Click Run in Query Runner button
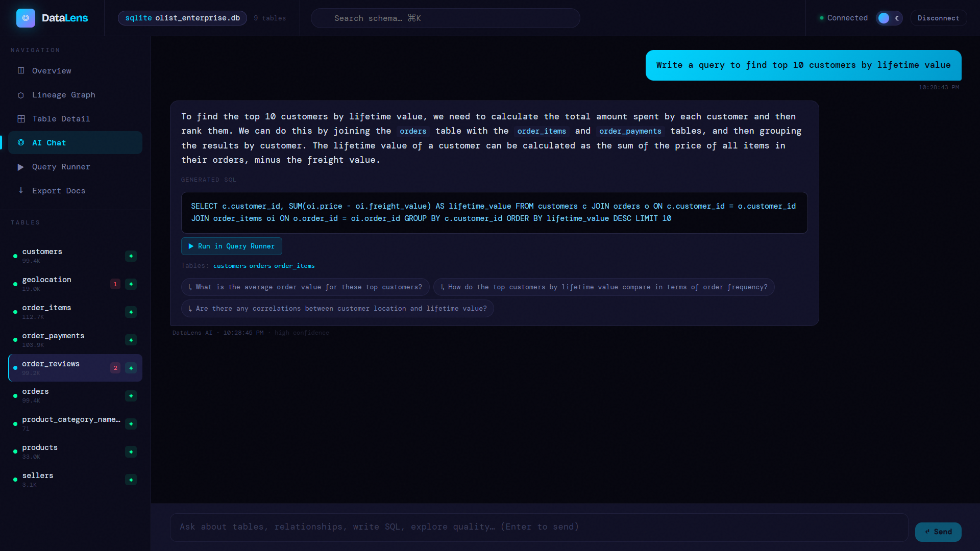 231,246
